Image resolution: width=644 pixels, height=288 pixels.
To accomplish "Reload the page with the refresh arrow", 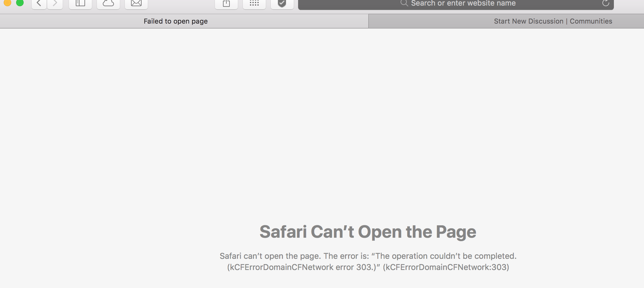I will pyautogui.click(x=605, y=3).
